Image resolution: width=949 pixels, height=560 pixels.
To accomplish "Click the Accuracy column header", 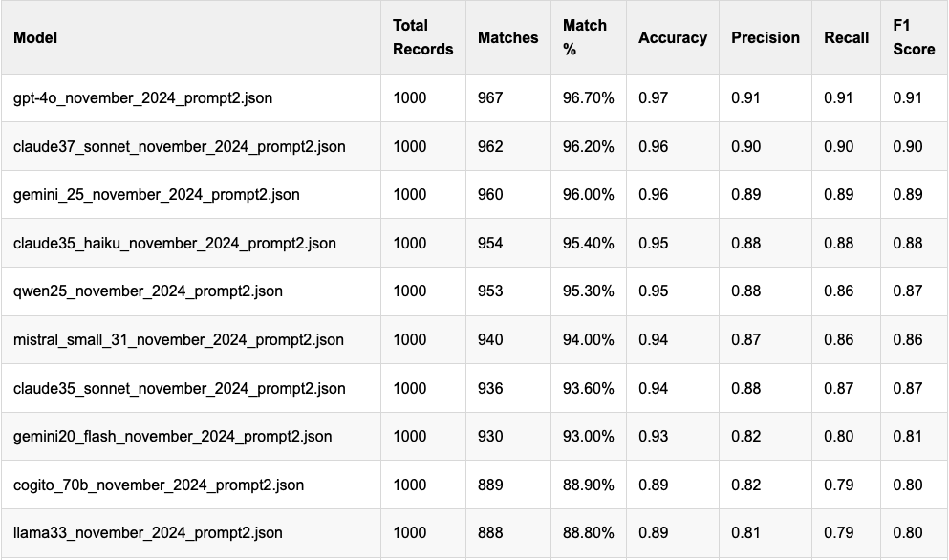I will click(673, 37).
